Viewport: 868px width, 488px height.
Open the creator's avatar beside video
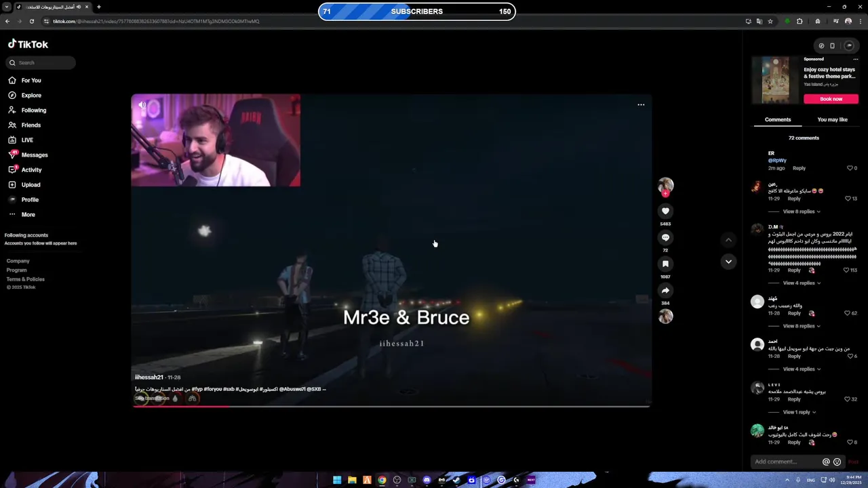665,186
